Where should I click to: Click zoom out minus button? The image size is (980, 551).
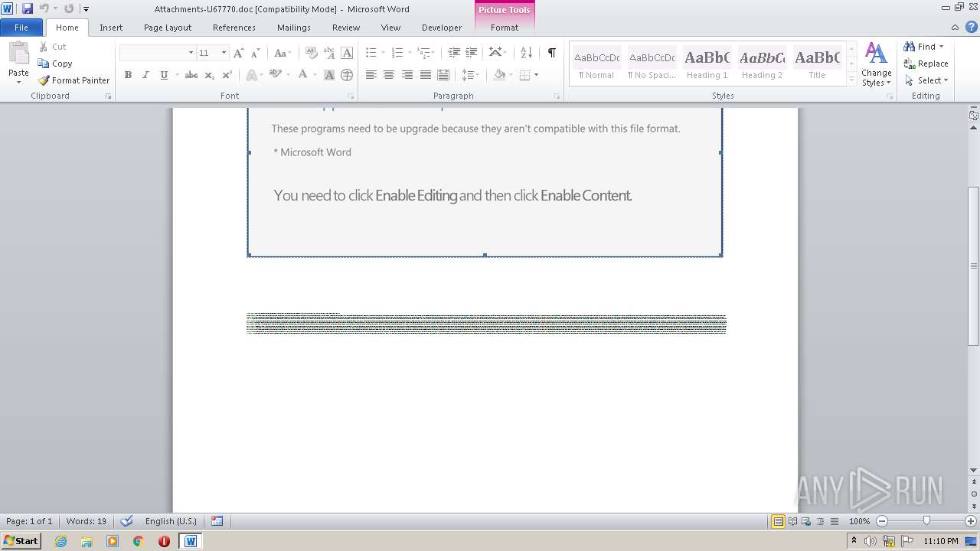click(882, 521)
